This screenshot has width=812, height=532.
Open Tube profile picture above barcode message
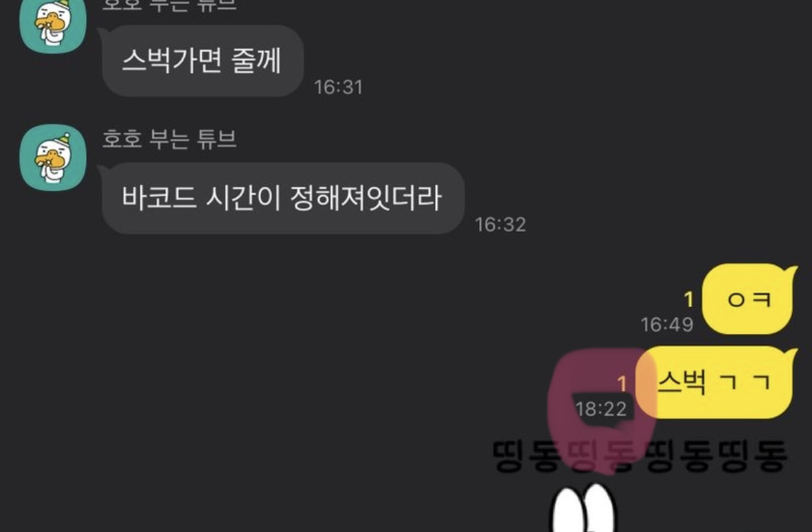tap(53, 158)
